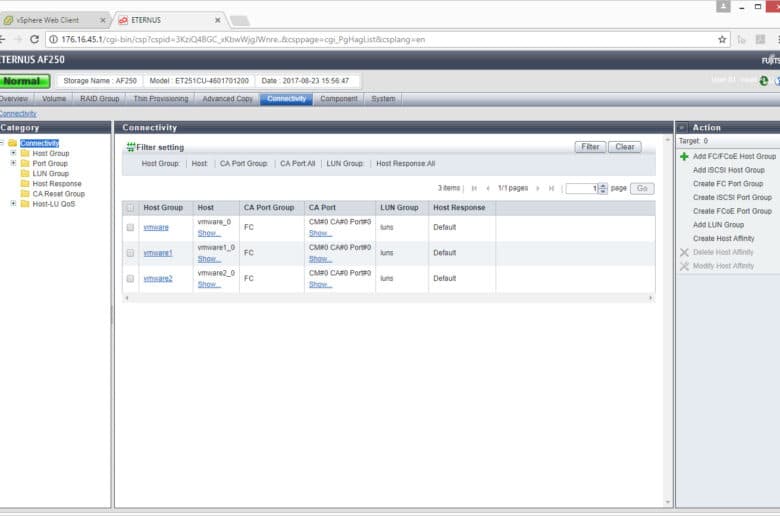Check the vmware2 host group row

[x=130, y=278]
